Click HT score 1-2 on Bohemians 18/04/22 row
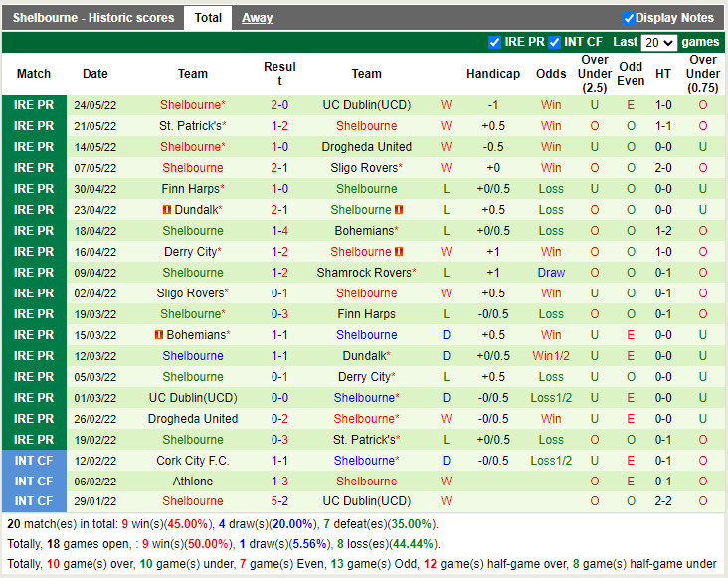The image size is (728, 578). pos(663,231)
